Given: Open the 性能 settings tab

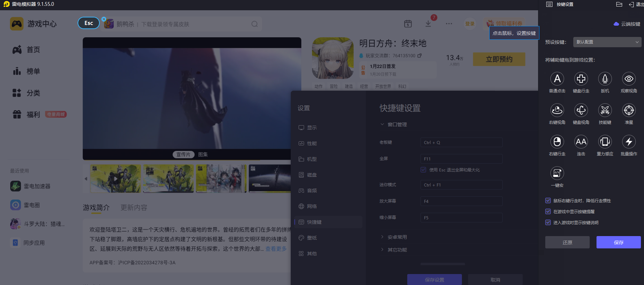Looking at the screenshot, I should (x=328, y=143).
